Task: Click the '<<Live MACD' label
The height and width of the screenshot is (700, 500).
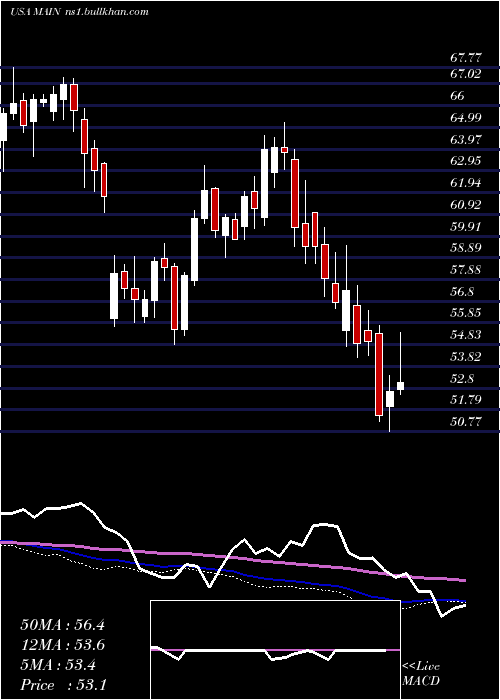Action: pyautogui.click(x=421, y=674)
